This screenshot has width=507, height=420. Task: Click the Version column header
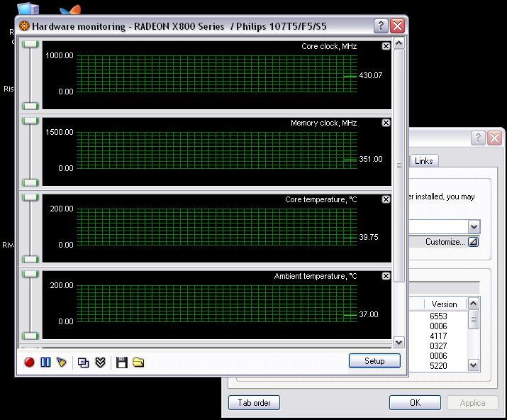(x=445, y=304)
